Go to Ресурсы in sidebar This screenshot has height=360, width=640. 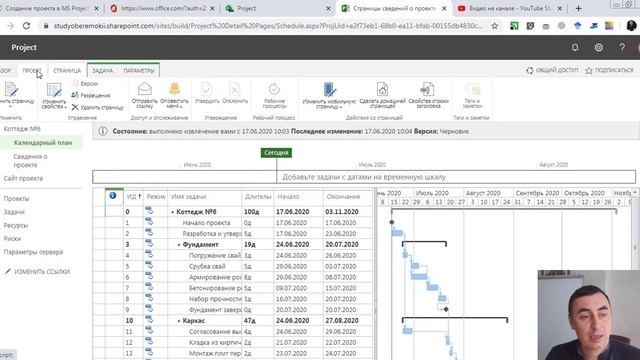pos(16,225)
